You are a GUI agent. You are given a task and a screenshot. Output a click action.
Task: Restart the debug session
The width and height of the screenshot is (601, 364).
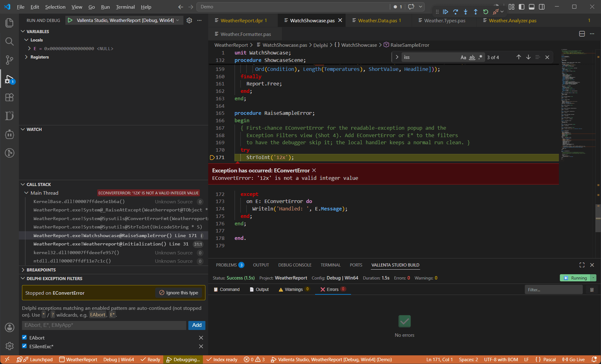pyautogui.click(x=486, y=12)
